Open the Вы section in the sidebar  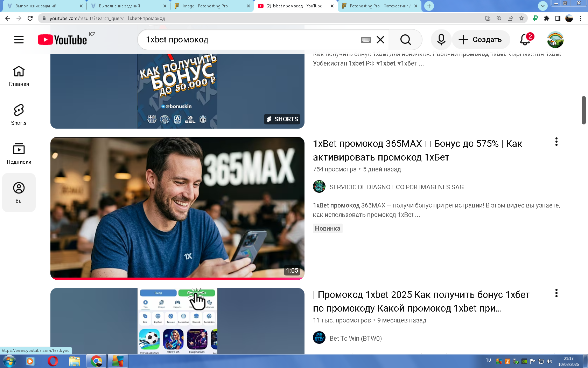point(19,193)
